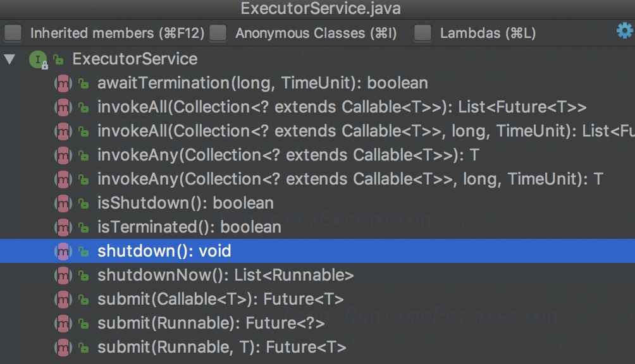Click the ExecutorService root node label
The width and height of the screenshot is (635, 364).
[x=135, y=59]
